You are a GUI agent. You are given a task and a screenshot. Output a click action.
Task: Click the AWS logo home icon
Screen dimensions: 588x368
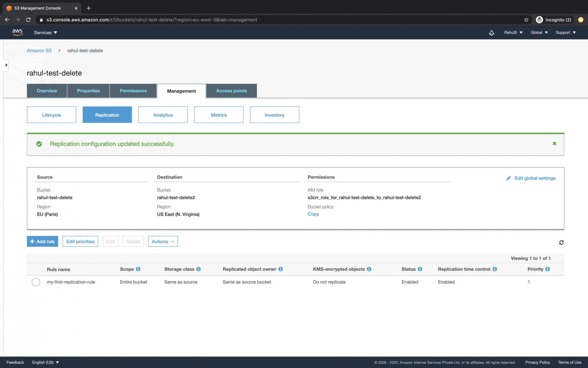[x=17, y=32]
